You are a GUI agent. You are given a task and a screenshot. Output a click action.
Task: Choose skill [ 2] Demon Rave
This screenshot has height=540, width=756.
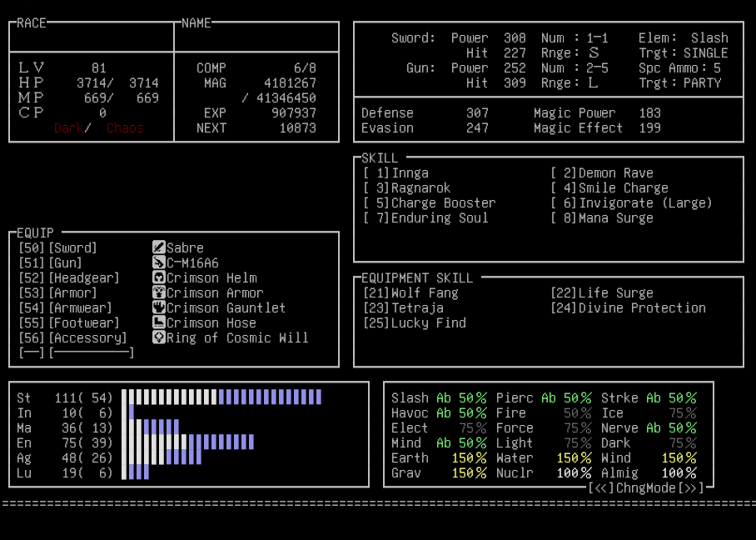(x=602, y=172)
